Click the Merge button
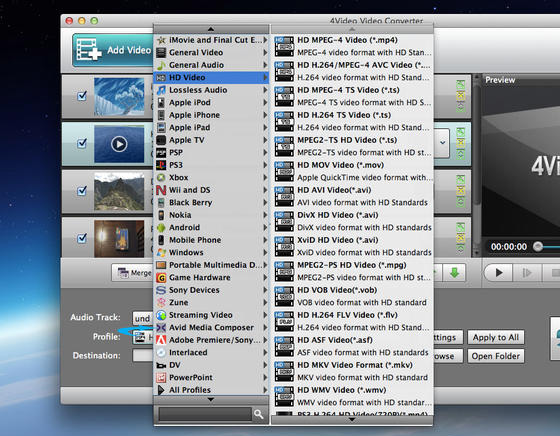The width and height of the screenshot is (560, 436). pyautogui.click(x=133, y=273)
